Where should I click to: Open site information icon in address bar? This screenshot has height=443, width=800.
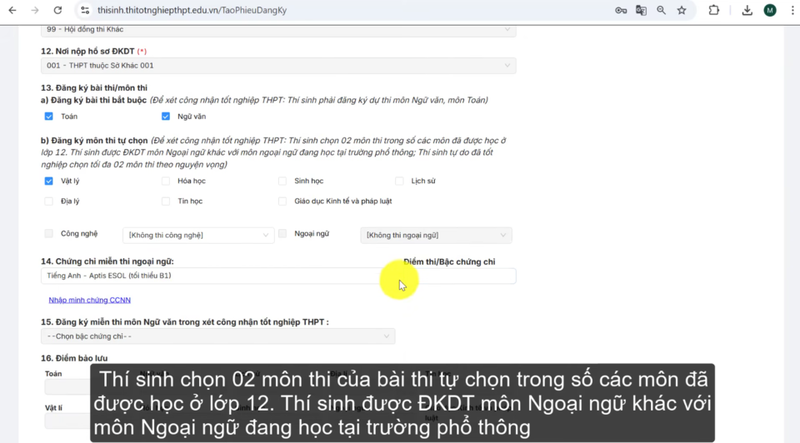[x=85, y=10]
